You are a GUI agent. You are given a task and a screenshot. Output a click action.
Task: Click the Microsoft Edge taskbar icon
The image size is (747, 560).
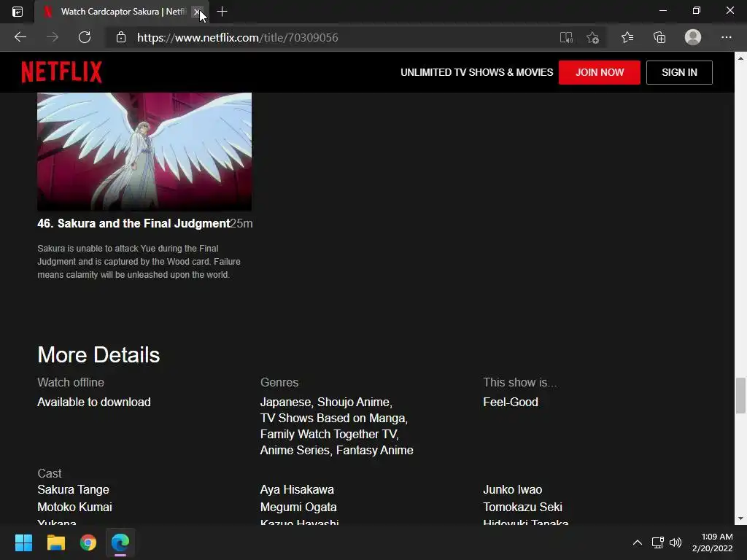point(120,542)
